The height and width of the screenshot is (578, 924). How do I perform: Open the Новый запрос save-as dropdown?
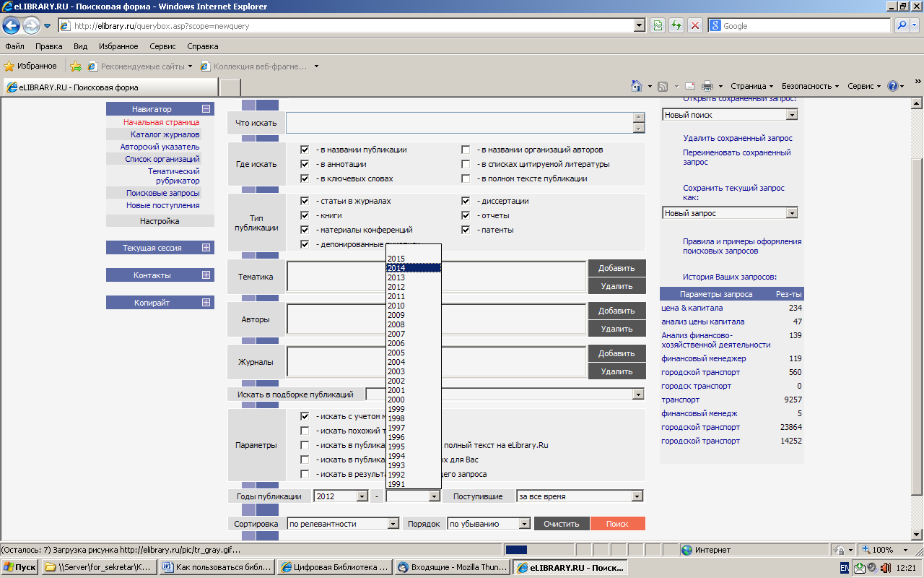730,213
